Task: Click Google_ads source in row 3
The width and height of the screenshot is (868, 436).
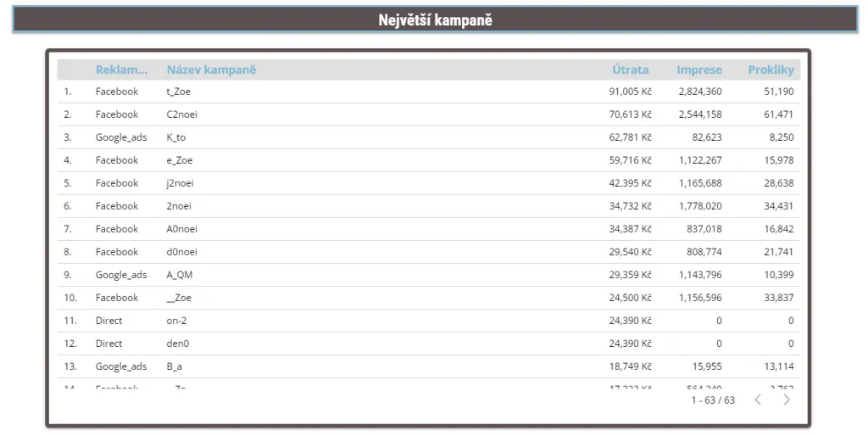Action: click(121, 137)
